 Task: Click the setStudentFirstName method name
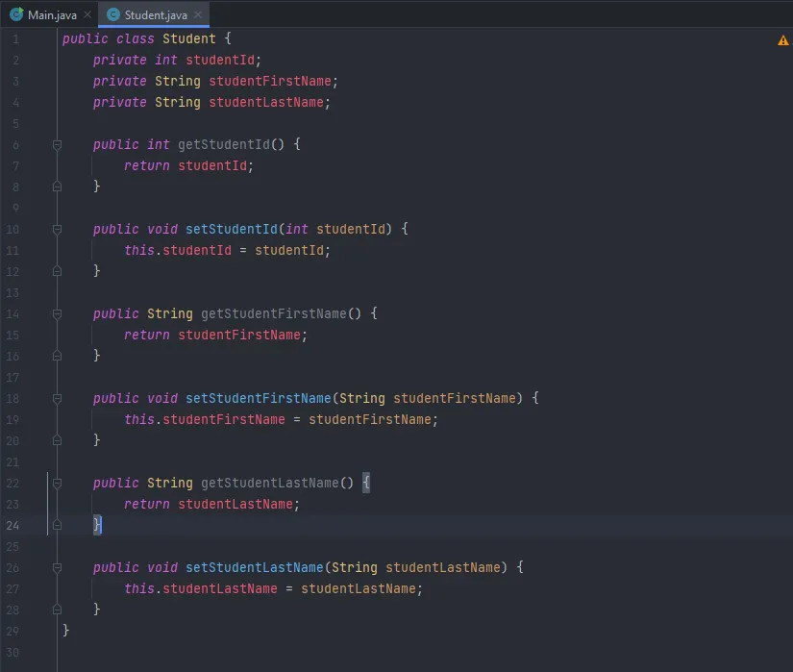point(258,398)
